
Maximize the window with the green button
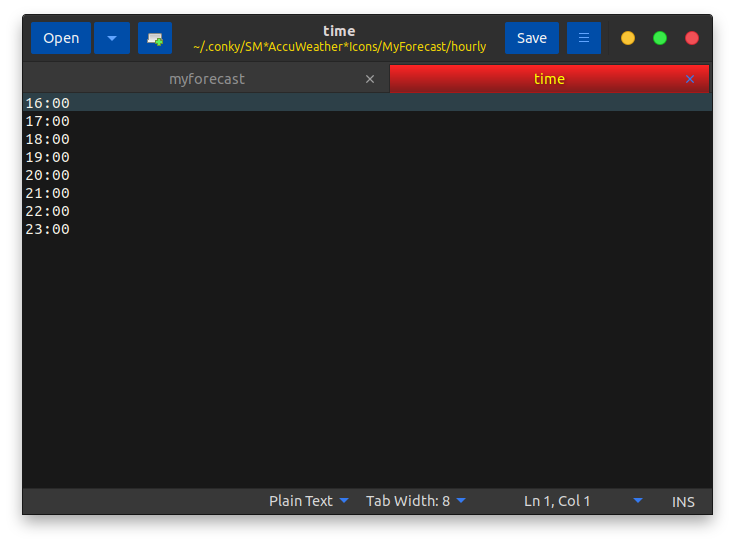(x=660, y=38)
